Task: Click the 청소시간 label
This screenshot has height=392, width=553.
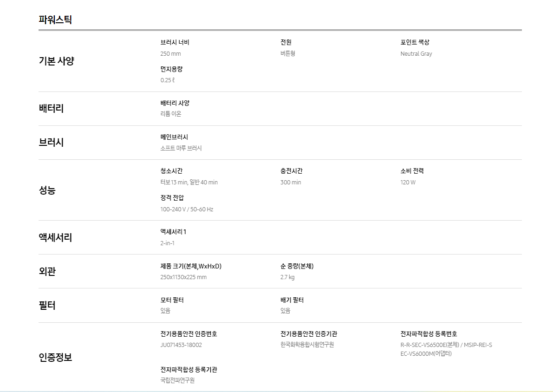Action: 171,171
